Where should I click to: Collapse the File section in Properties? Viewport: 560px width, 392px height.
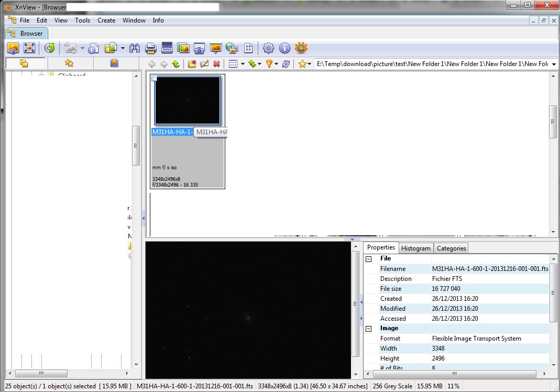tap(369, 259)
